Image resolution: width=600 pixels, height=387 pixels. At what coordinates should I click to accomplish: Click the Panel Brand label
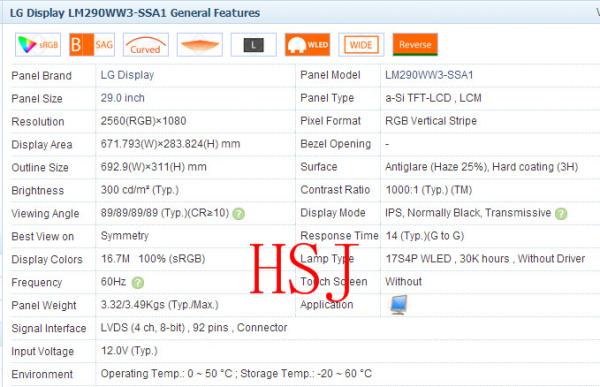pos(41,76)
